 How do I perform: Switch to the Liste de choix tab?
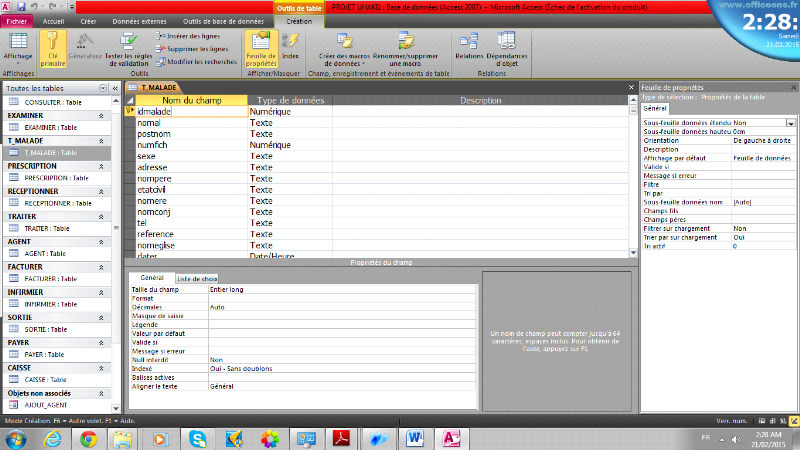point(197,278)
